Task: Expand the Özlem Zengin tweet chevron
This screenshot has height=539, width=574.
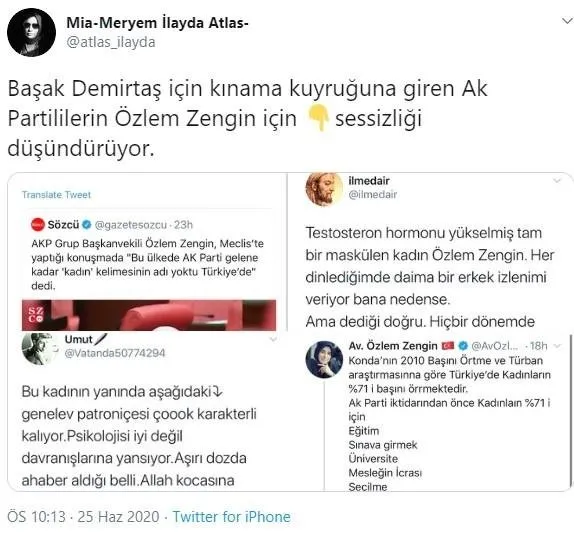Action: [558, 345]
